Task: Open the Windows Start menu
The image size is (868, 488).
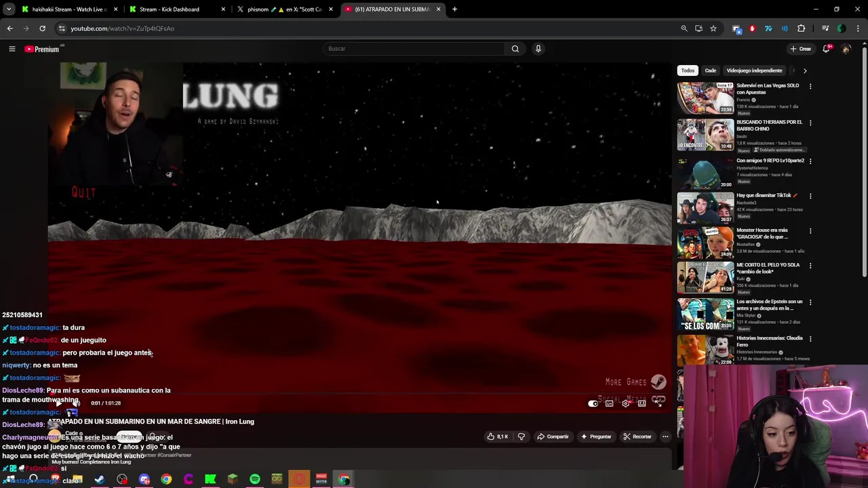Action: 10,480
